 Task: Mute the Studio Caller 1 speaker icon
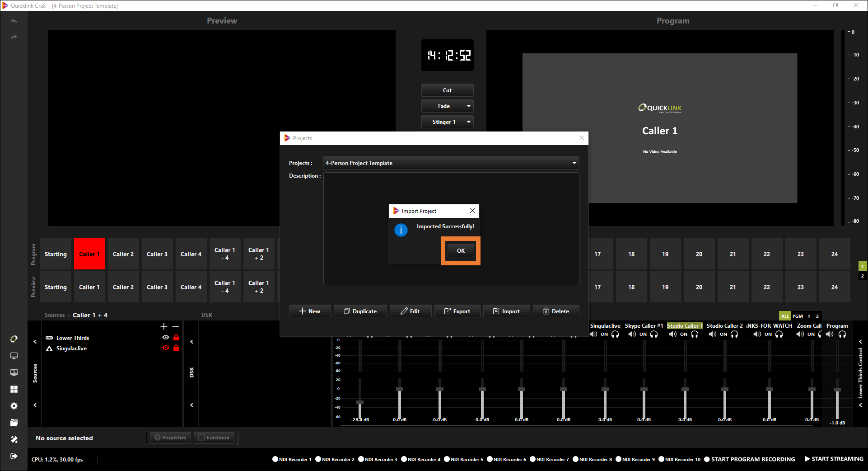point(673,334)
